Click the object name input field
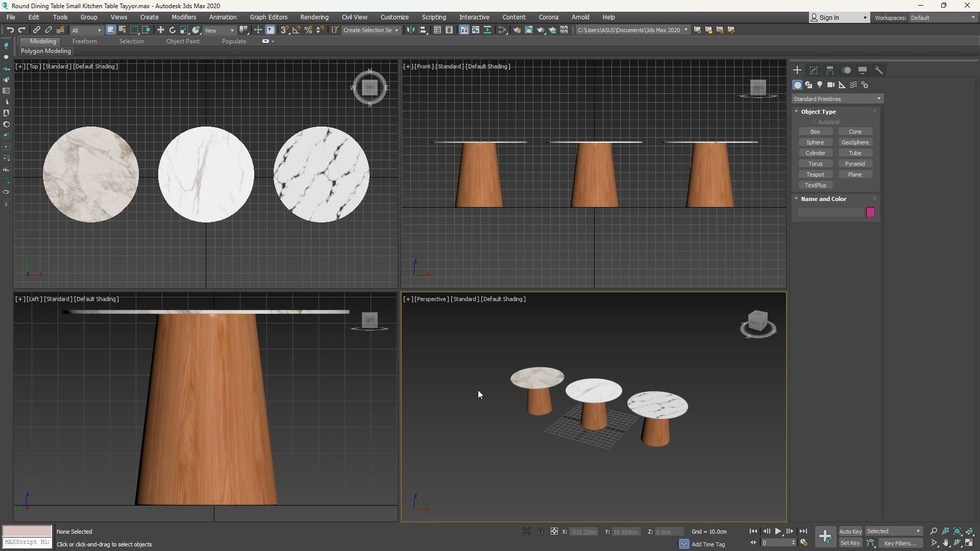 coord(830,213)
